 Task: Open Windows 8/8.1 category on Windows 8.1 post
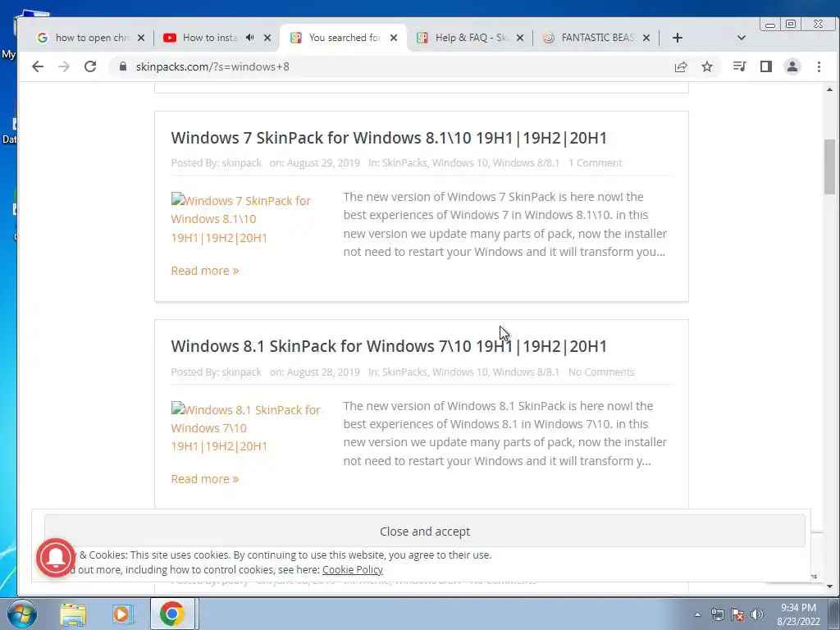[x=526, y=372]
